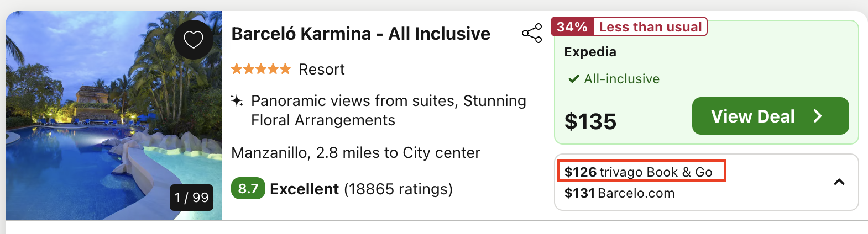
Task: Click the 34% discount badge
Action: (572, 27)
